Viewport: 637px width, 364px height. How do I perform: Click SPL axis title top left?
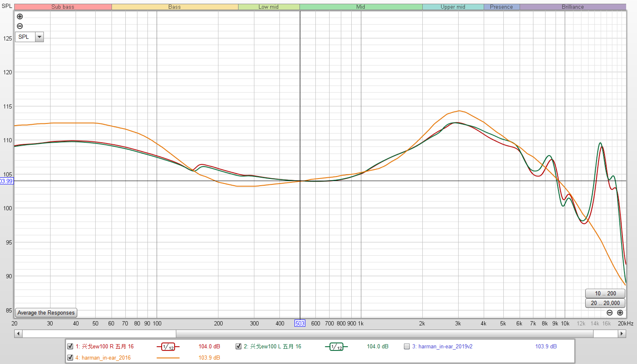pyautogui.click(x=7, y=6)
